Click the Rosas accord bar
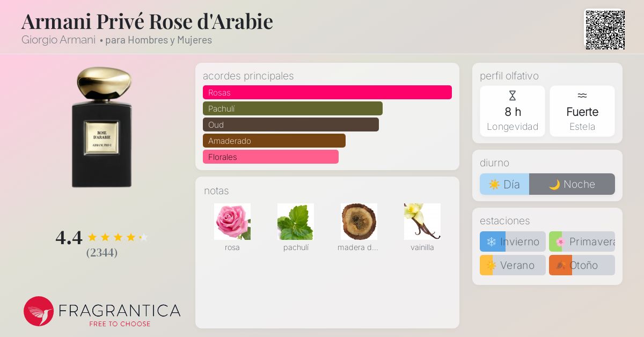Image resolution: width=644 pixels, height=337 pixels. [x=327, y=92]
